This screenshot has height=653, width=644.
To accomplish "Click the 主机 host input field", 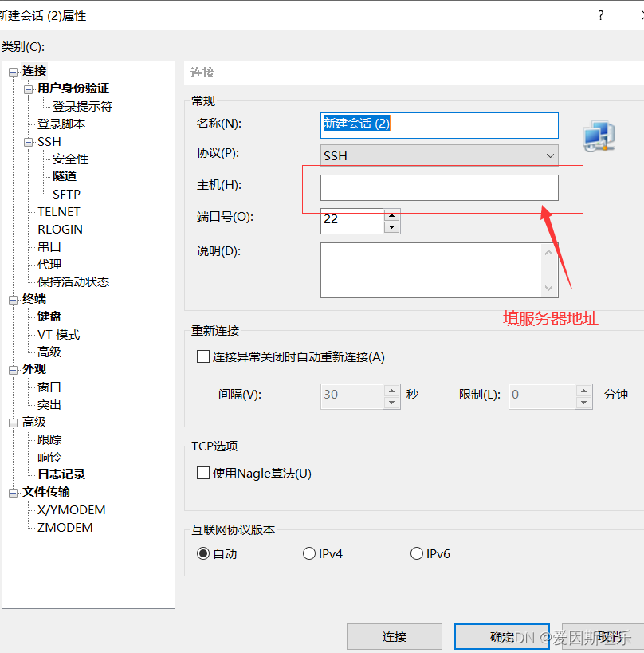I will point(439,187).
